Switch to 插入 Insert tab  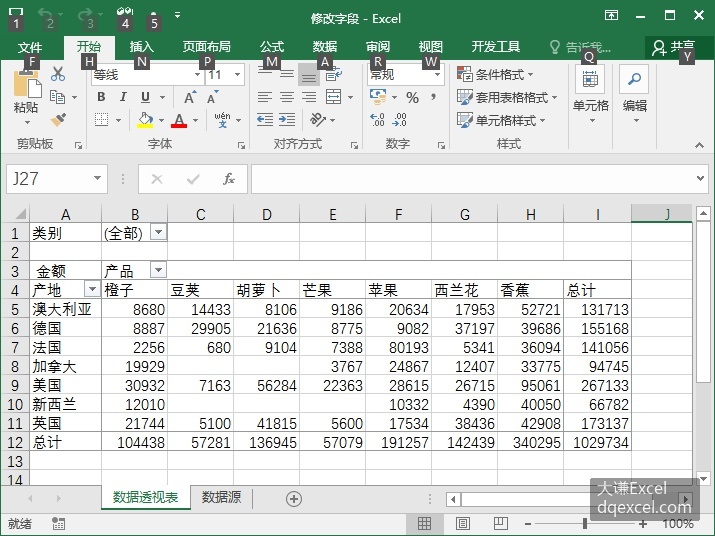(141, 47)
